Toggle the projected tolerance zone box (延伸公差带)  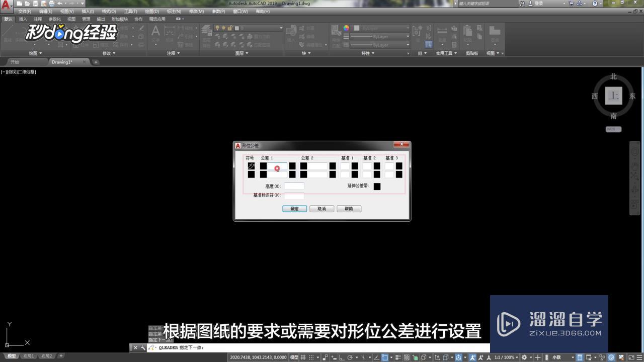(x=377, y=187)
